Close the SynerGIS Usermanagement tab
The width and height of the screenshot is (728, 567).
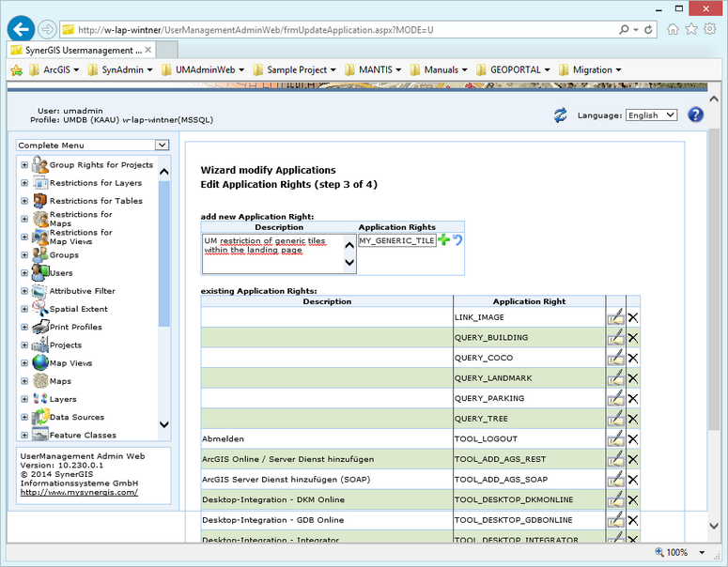[x=148, y=50]
